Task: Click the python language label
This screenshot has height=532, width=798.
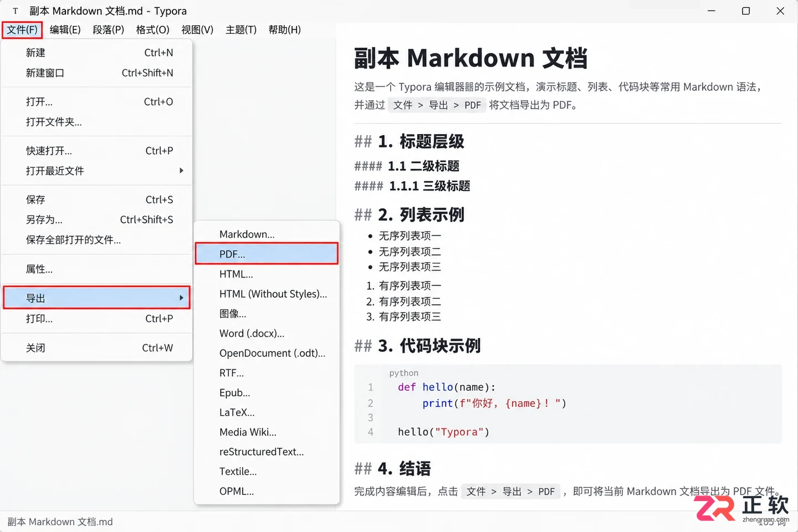Action: (x=403, y=373)
